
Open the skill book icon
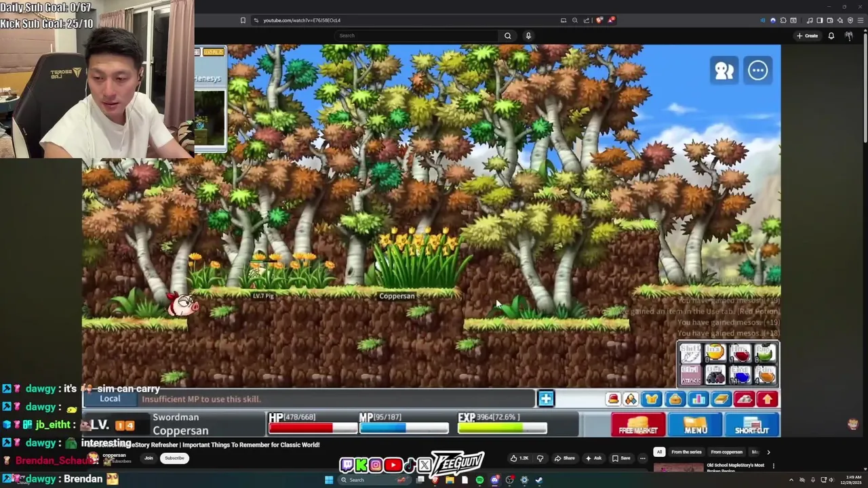click(721, 400)
